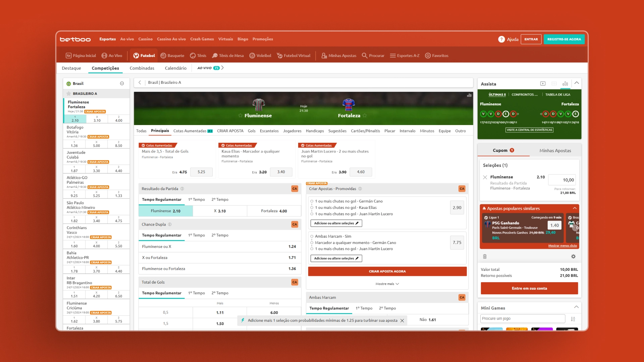This screenshot has height=362, width=644.
Task: Click the REGISTRE-SE AGORA button
Action: point(564,39)
